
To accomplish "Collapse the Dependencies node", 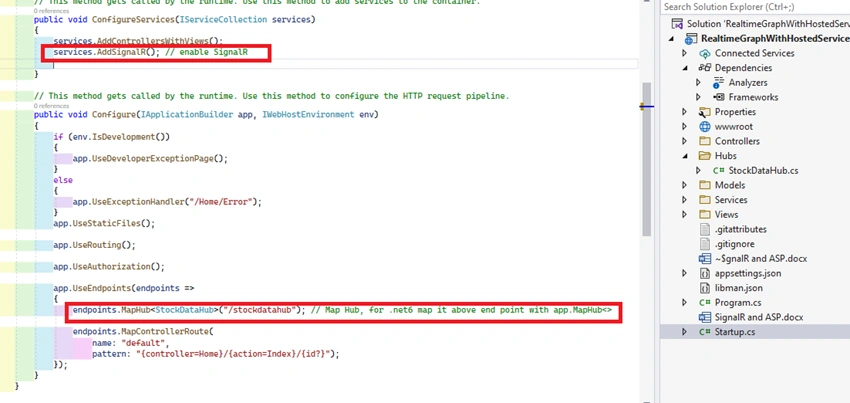I will [684, 68].
